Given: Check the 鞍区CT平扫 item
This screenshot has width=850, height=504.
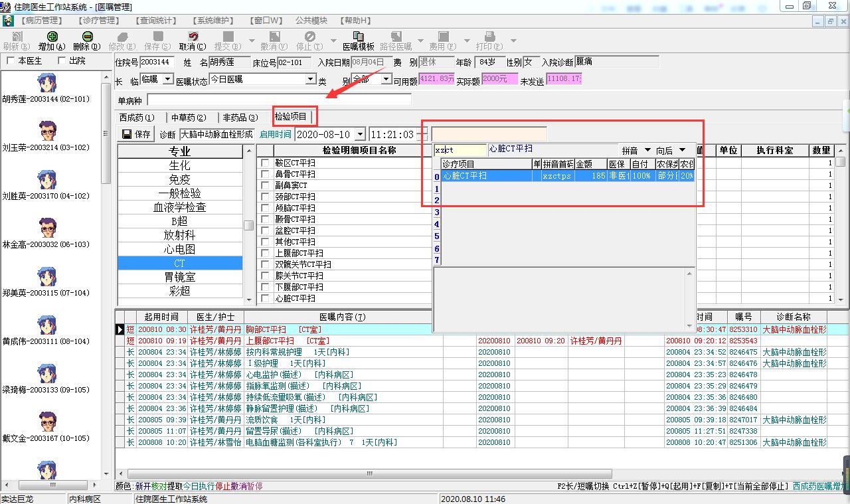Looking at the screenshot, I should 265,163.
